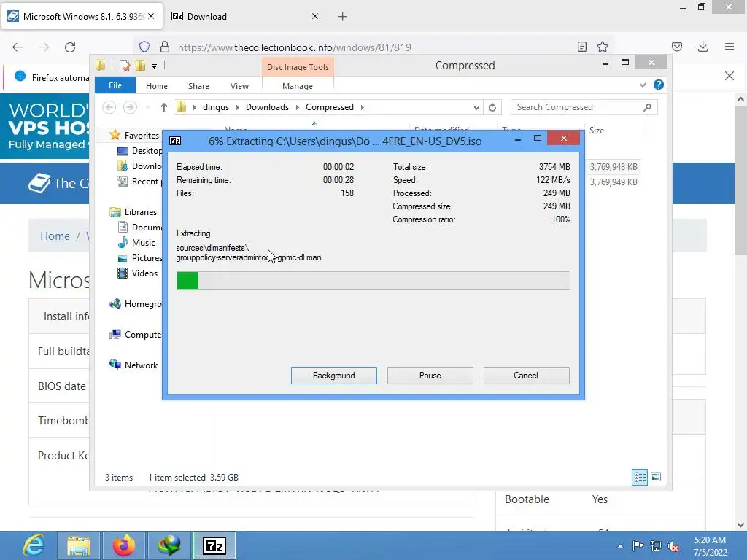Open the View ribbon tab
The width and height of the screenshot is (747, 560).
[239, 86]
